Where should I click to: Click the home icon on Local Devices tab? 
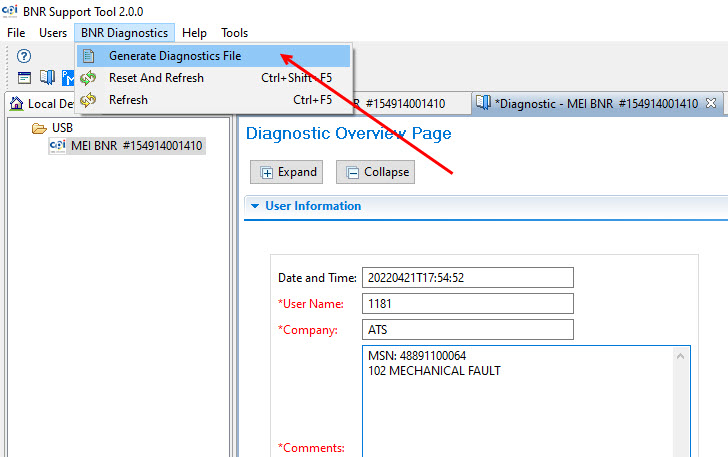pyautogui.click(x=16, y=103)
